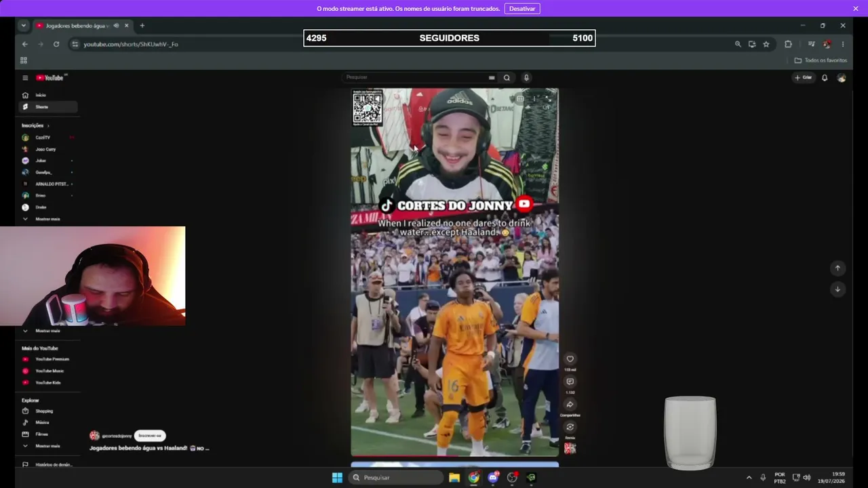868x488 pixels.
Task: Reload the YouTube page
Action: click(56, 44)
